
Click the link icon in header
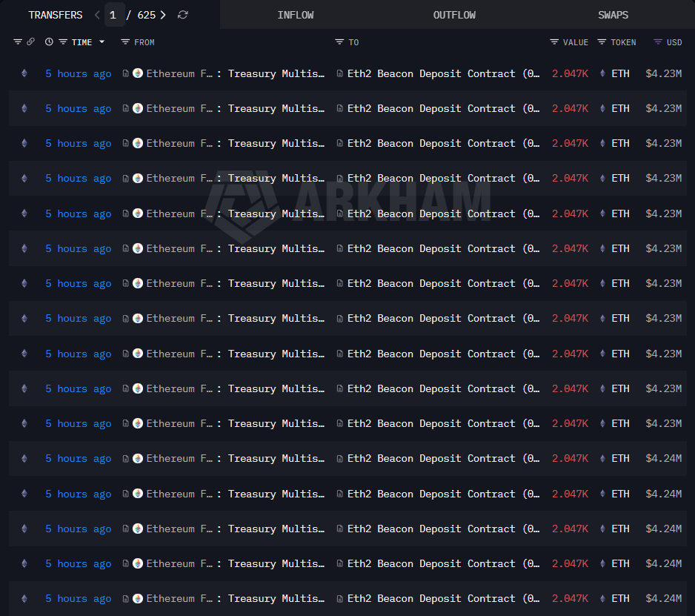(30, 42)
